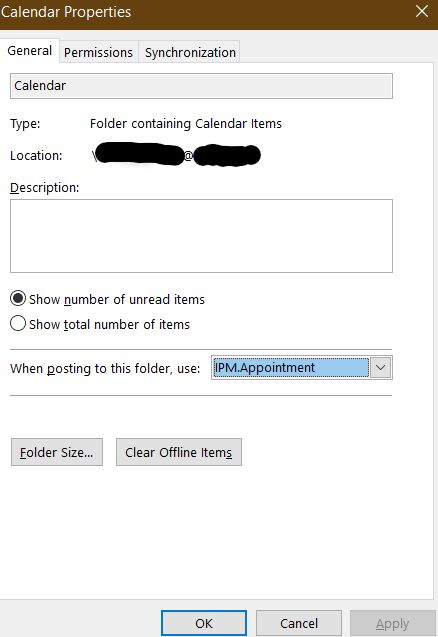Open the Permissions tab
Image resolution: width=438 pixels, height=637 pixels.
99,52
